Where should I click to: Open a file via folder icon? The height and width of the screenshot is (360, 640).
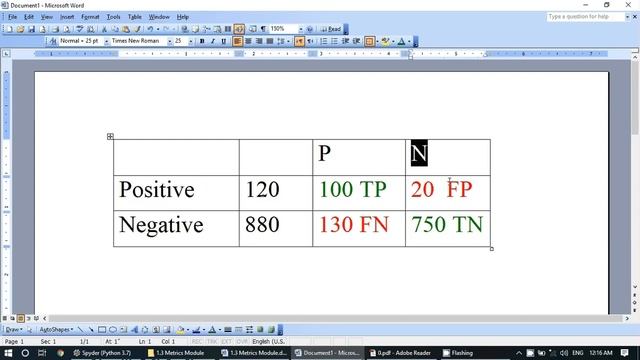[x=20, y=29]
